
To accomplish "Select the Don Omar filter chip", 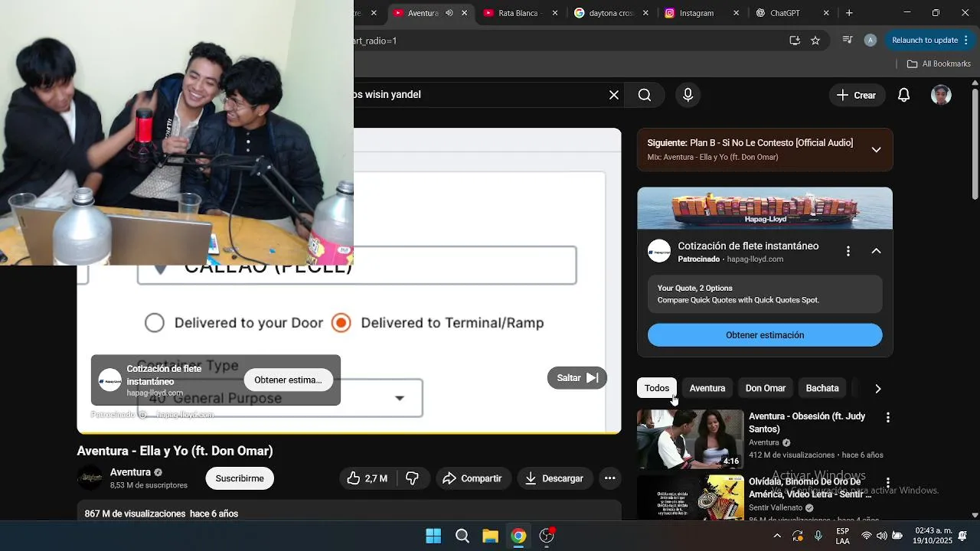I will tap(766, 388).
